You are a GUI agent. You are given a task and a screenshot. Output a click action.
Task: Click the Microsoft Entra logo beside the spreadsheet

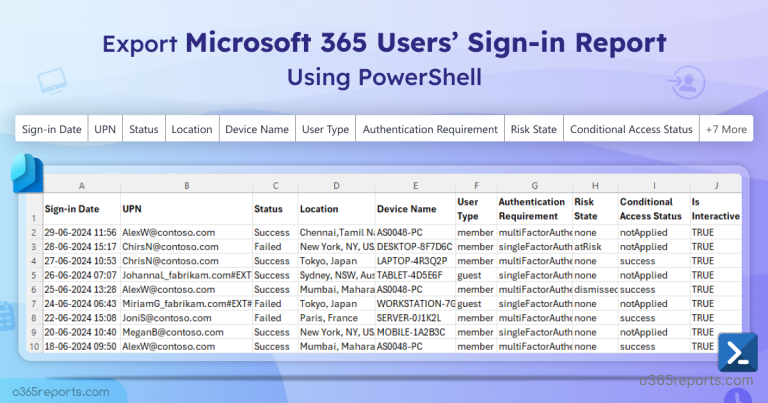[x=27, y=173]
